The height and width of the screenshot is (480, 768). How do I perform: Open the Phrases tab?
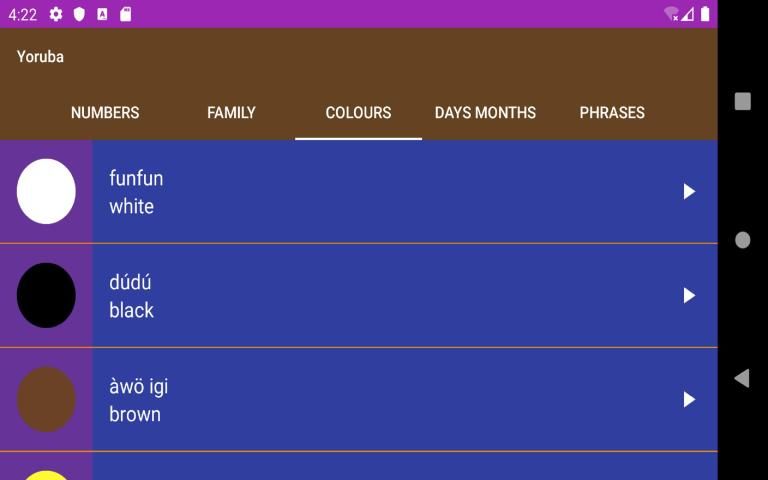coord(612,113)
